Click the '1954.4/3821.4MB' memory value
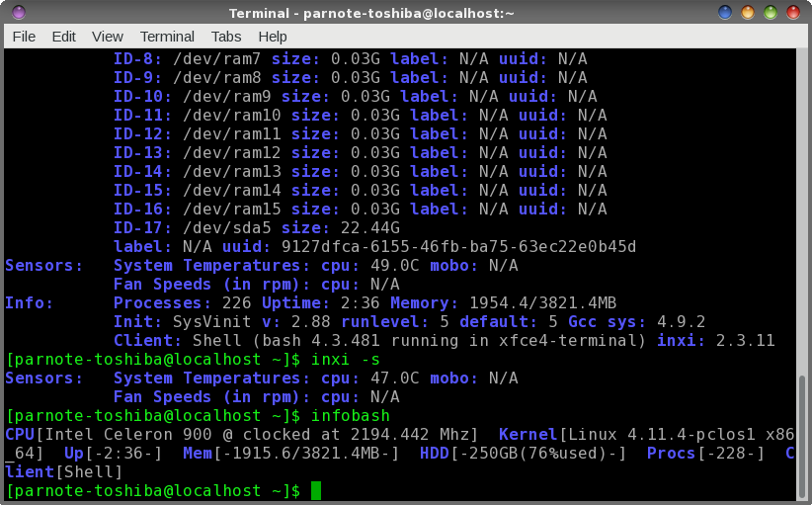 tap(542, 303)
